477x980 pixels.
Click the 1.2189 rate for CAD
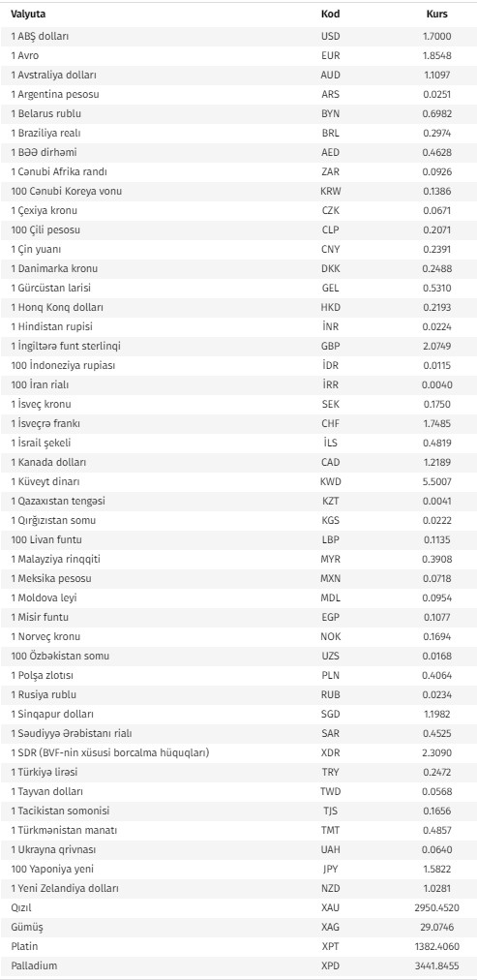[437, 463]
